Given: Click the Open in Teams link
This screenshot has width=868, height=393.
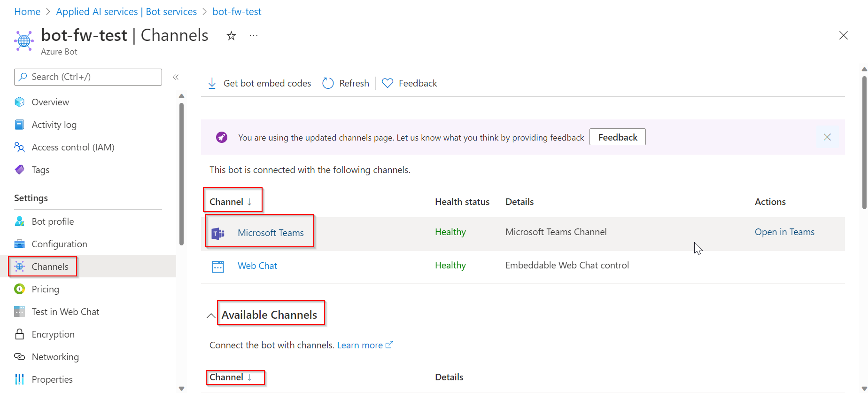Looking at the screenshot, I should pos(784,232).
